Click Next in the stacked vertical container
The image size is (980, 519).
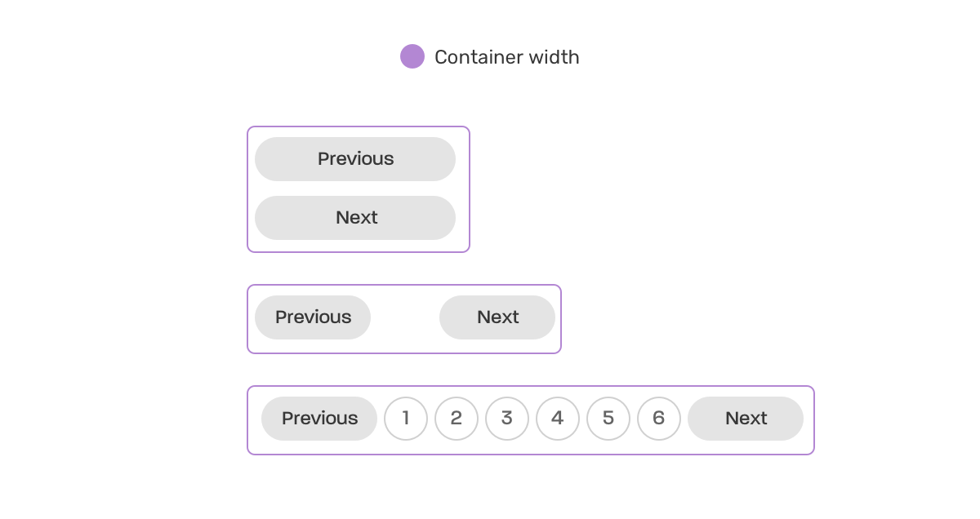click(x=355, y=218)
